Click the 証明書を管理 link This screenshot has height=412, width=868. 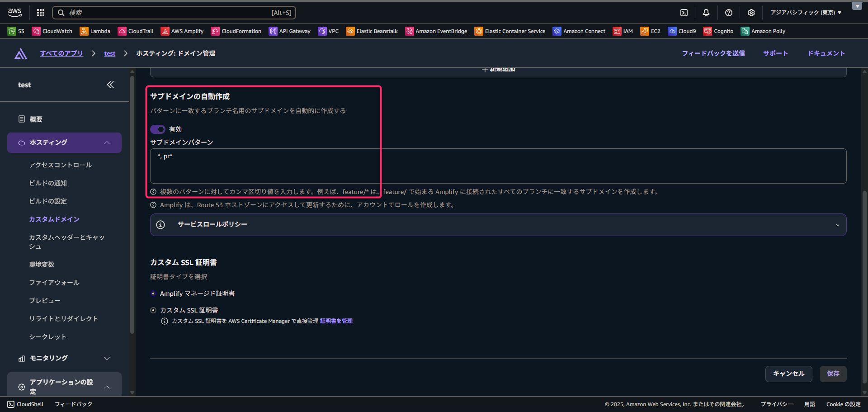coord(336,321)
